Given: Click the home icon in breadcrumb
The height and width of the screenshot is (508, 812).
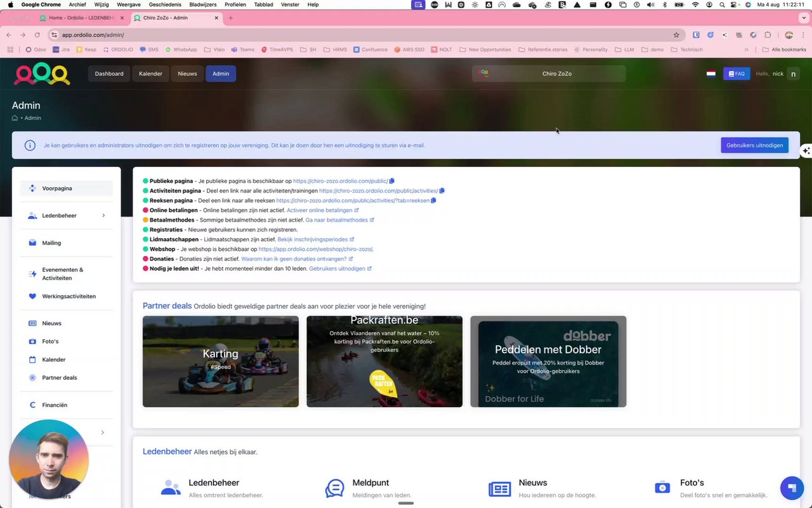Looking at the screenshot, I should [15, 118].
